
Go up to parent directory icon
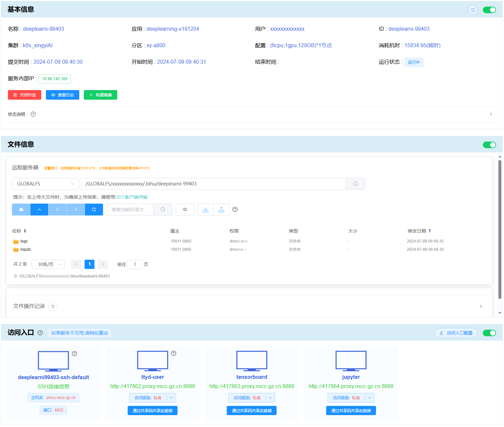39,210
